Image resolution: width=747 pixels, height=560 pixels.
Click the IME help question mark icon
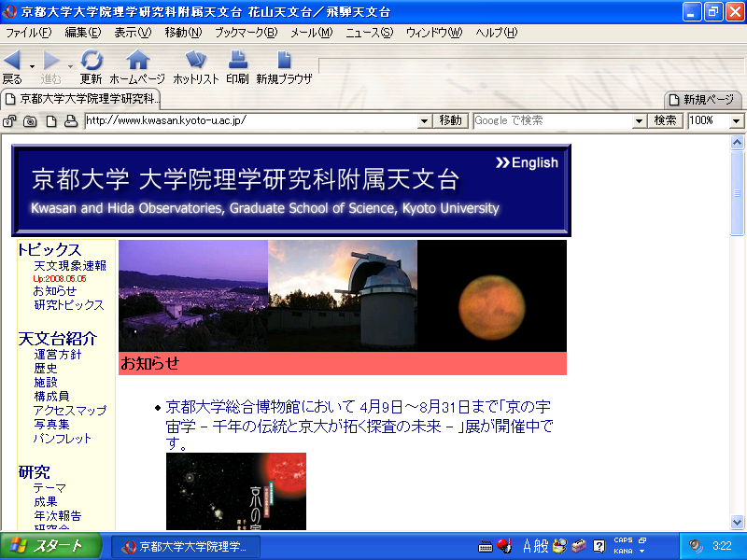[599, 546]
